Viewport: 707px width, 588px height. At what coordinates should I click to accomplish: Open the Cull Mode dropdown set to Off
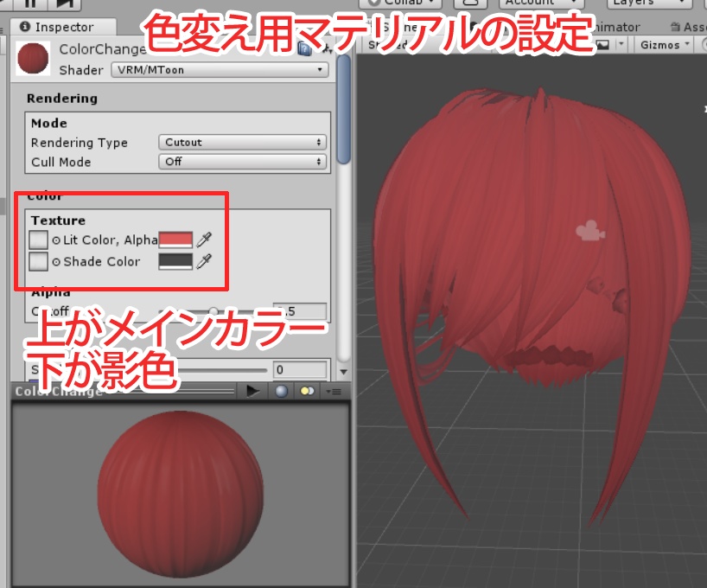pyautogui.click(x=242, y=161)
